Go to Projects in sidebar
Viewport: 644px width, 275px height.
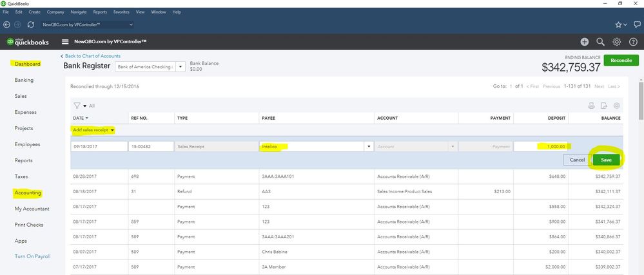pos(24,128)
